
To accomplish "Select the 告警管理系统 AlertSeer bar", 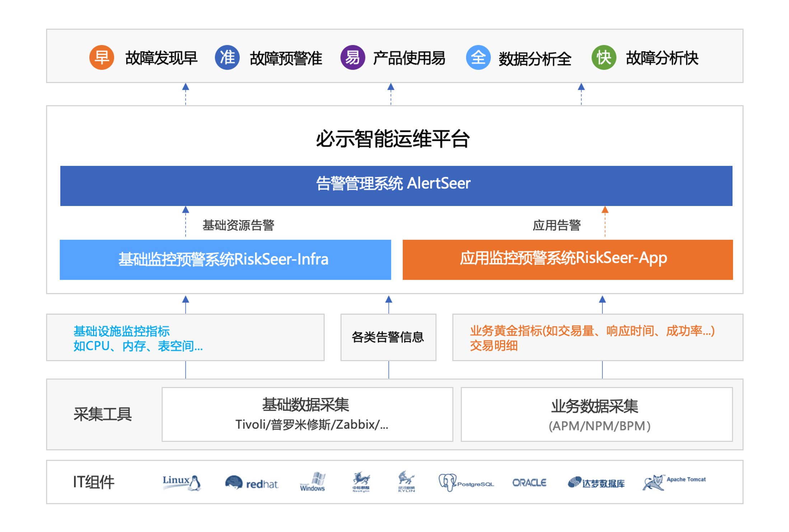I will 396,186.
